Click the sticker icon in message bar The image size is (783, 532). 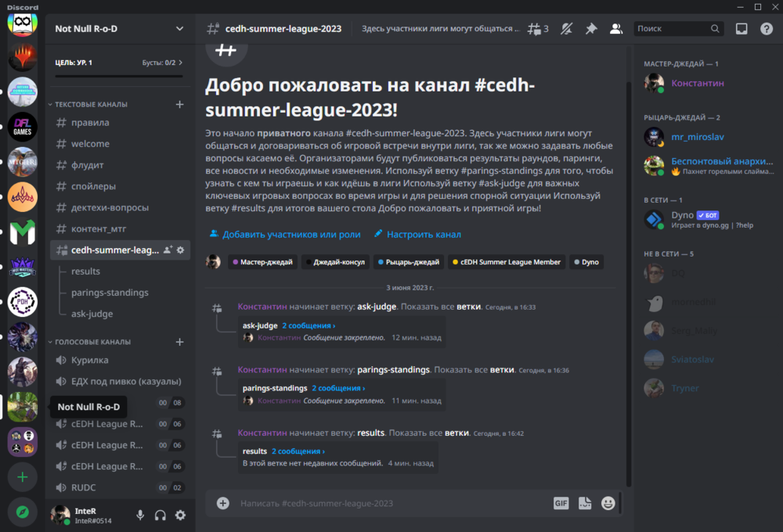584,503
